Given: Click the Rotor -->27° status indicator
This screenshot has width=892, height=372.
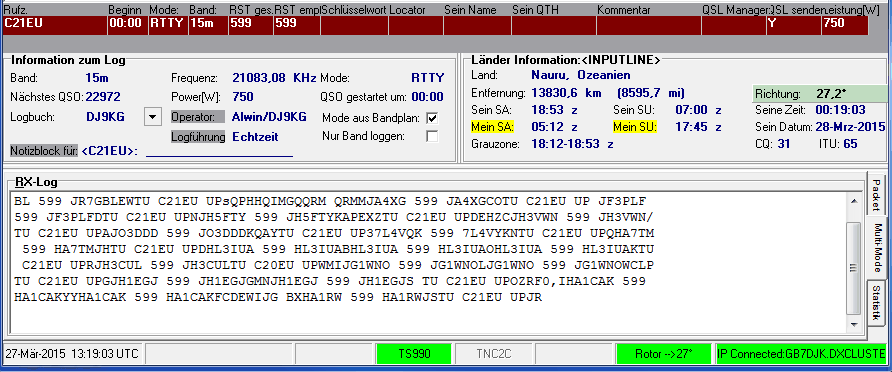Looking at the screenshot, I should coord(664,354).
